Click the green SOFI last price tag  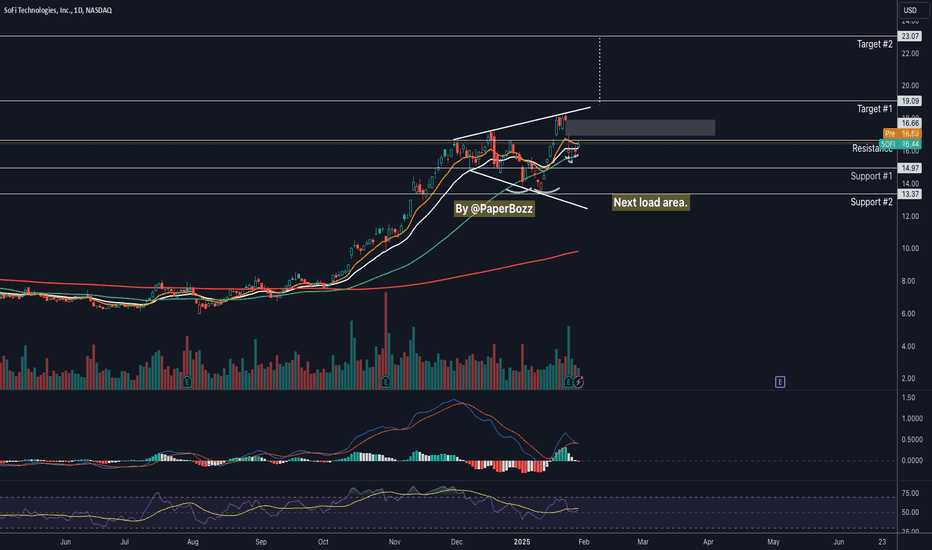[x=900, y=144]
